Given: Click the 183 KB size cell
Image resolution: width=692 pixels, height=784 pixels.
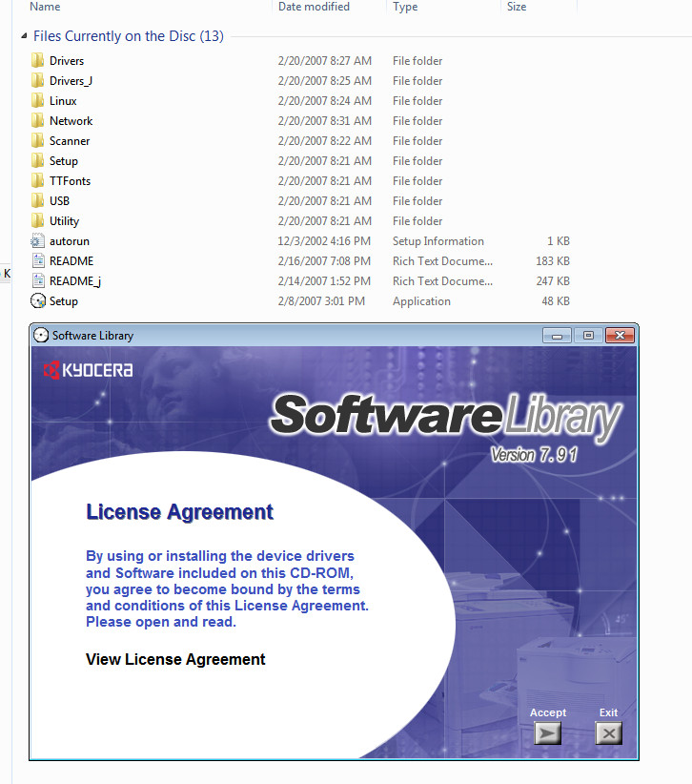Looking at the screenshot, I should (x=553, y=261).
